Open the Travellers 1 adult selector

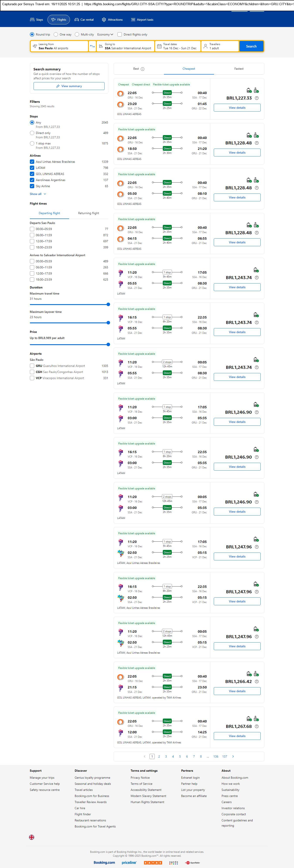tap(220, 46)
